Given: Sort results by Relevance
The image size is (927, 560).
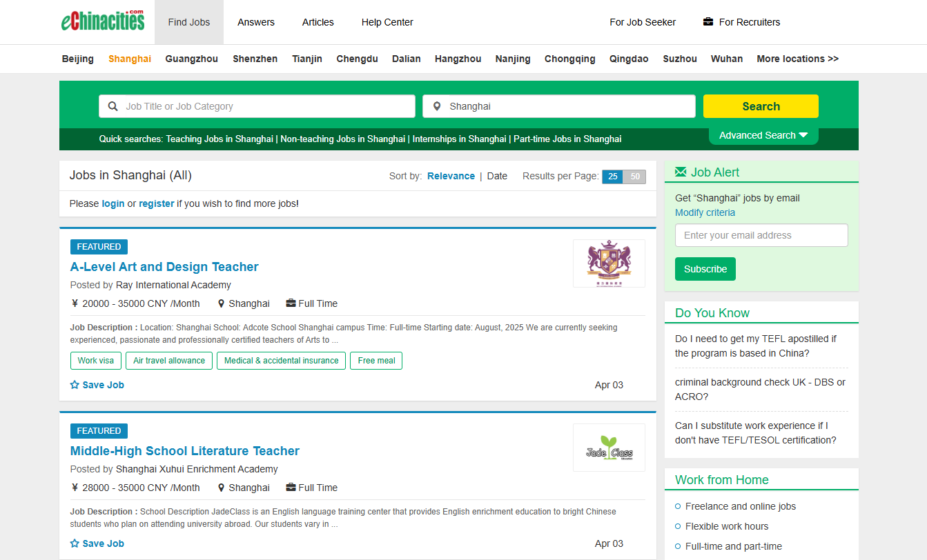Looking at the screenshot, I should pyautogui.click(x=451, y=176).
